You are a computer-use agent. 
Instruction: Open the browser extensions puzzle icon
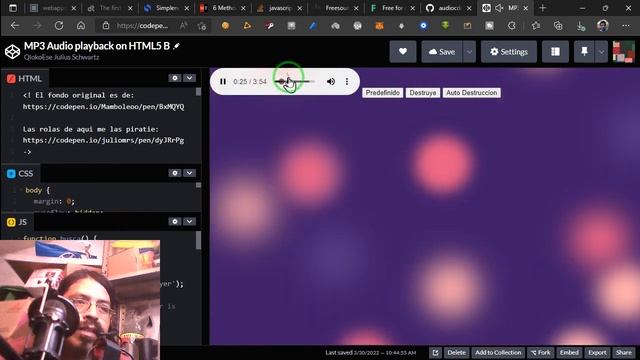click(x=511, y=26)
